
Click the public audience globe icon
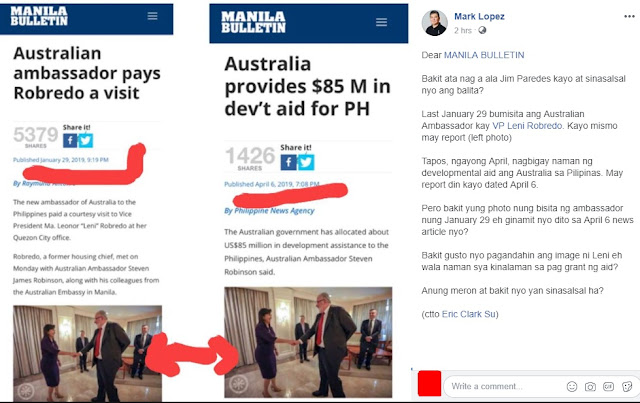pos(482,30)
